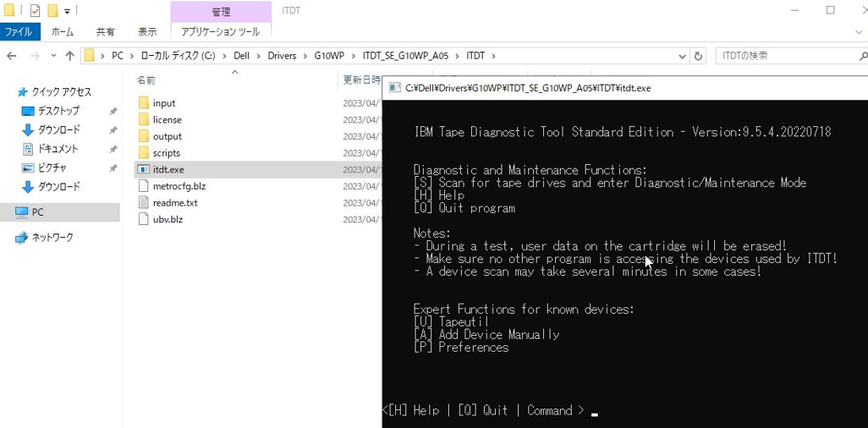
Task: Go up one folder level
Action: [69, 56]
